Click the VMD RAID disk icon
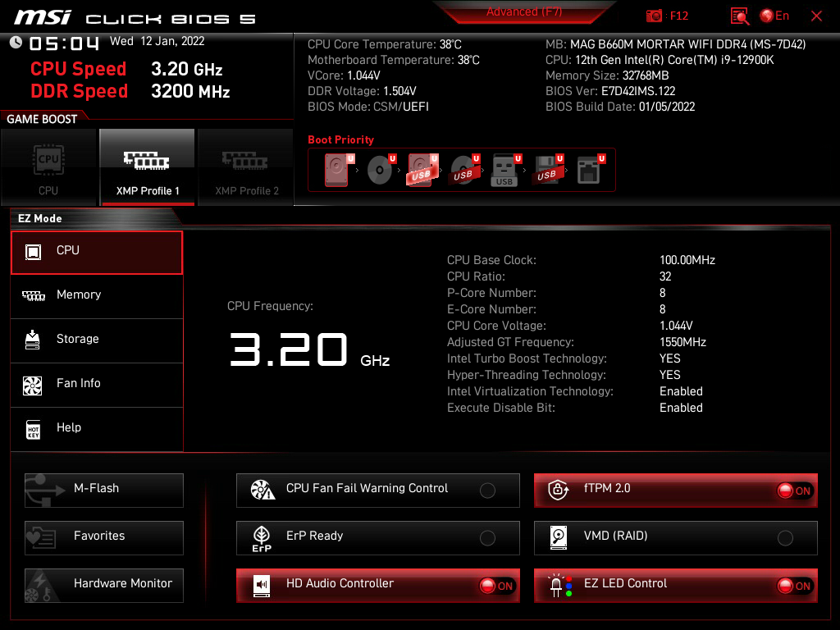The width and height of the screenshot is (840, 630). [x=558, y=537]
